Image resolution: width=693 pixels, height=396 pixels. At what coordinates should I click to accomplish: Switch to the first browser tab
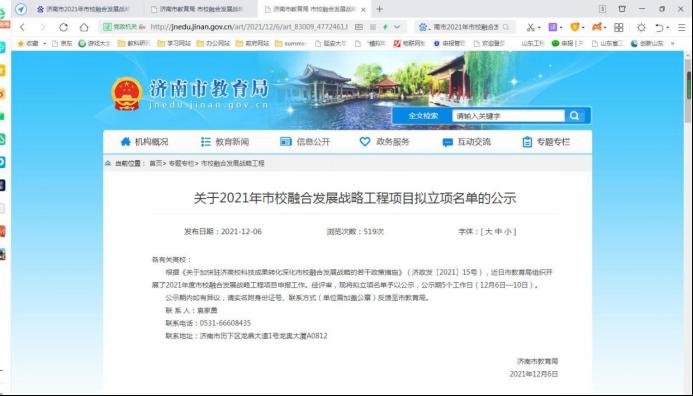(85, 9)
